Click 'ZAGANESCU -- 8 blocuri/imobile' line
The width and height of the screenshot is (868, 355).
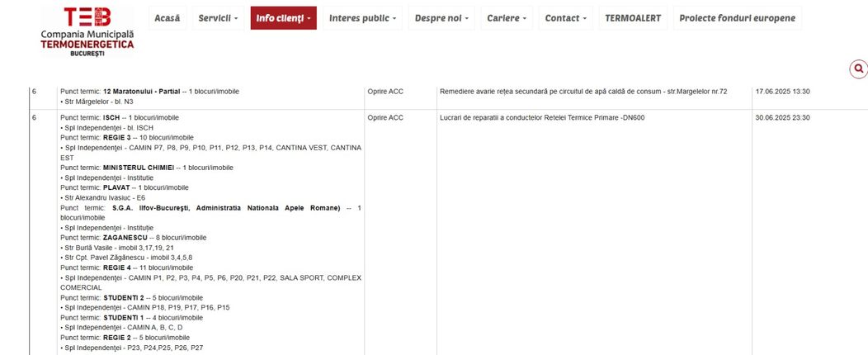coord(134,238)
